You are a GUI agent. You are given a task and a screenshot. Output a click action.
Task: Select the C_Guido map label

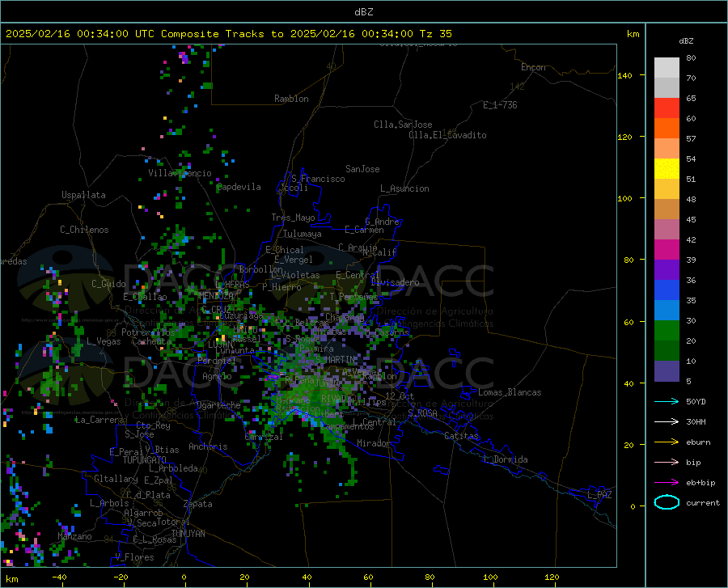108,284
